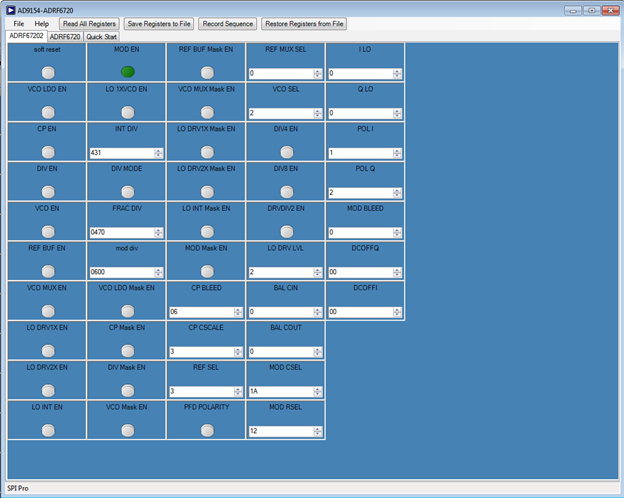Image resolution: width=625 pixels, height=499 pixels.
Task: Enable the VCO MUX EN button
Action: [x=48, y=311]
